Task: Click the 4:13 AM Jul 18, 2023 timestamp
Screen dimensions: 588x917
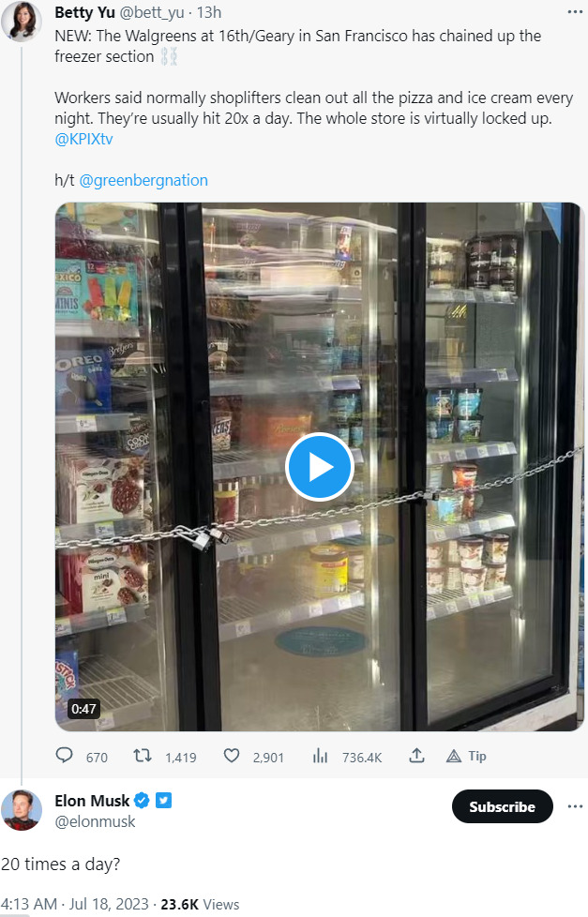Action: pyautogui.click(x=75, y=904)
